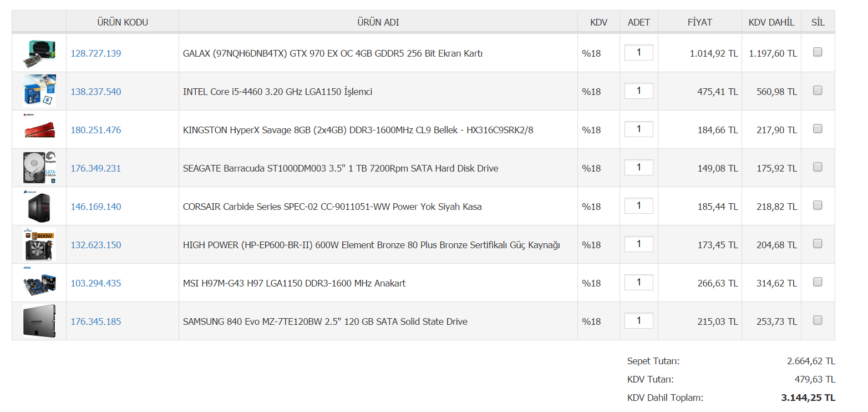The image size is (868, 412).
Task: Select quantity field for High Power 600W PSU
Action: [x=639, y=244]
